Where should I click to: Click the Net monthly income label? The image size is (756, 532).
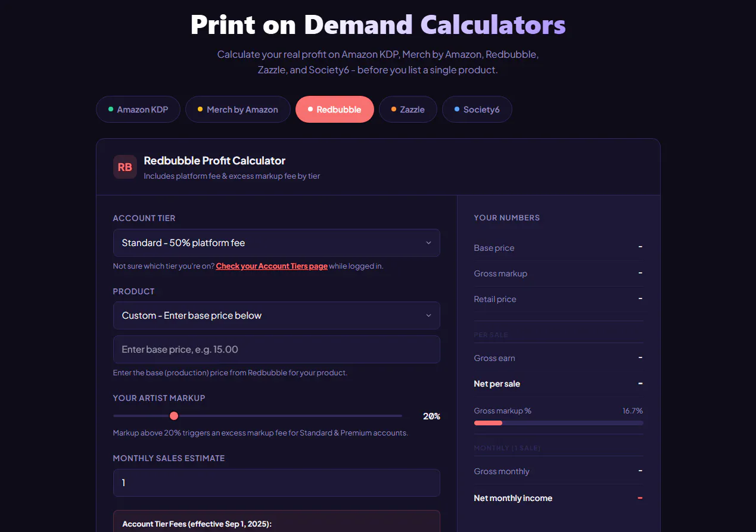[x=513, y=498]
